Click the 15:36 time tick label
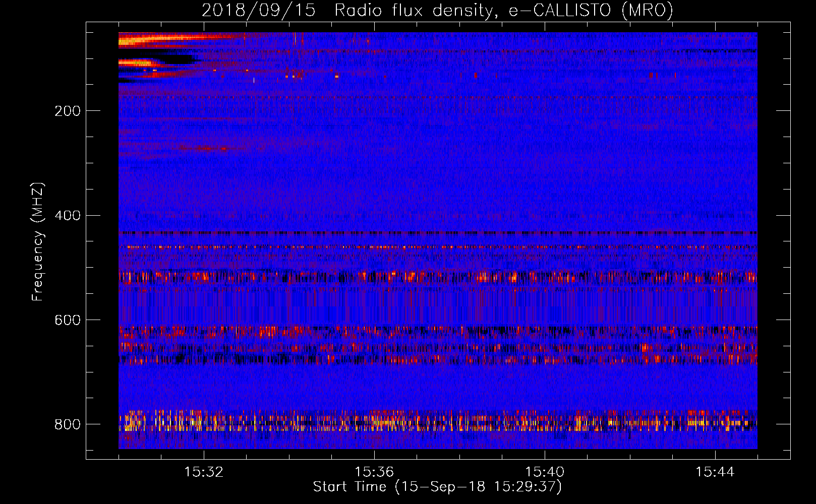Viewport: 816px width, 504px height. coord(374,472)
